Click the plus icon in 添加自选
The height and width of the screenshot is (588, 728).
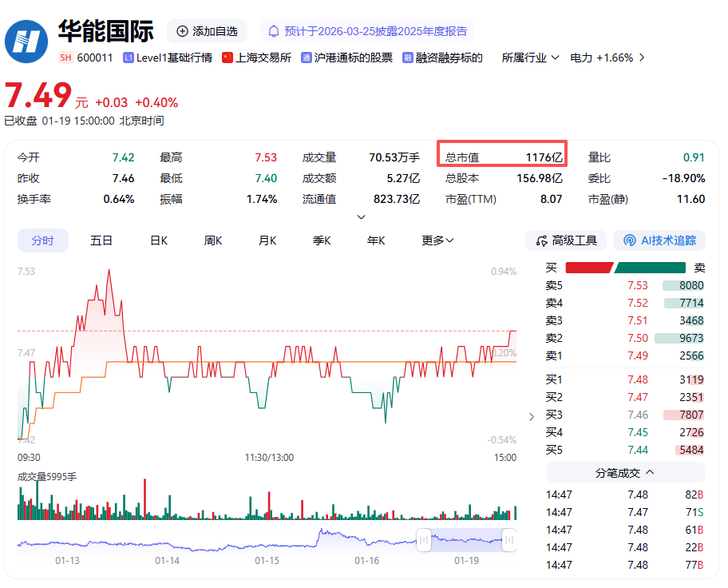tap(182, 31)
